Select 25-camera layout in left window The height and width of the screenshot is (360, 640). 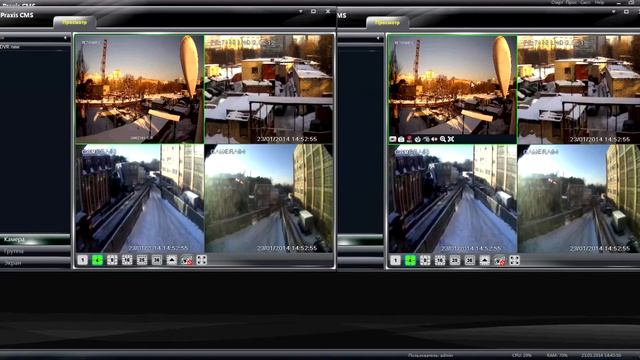(142, 260)
